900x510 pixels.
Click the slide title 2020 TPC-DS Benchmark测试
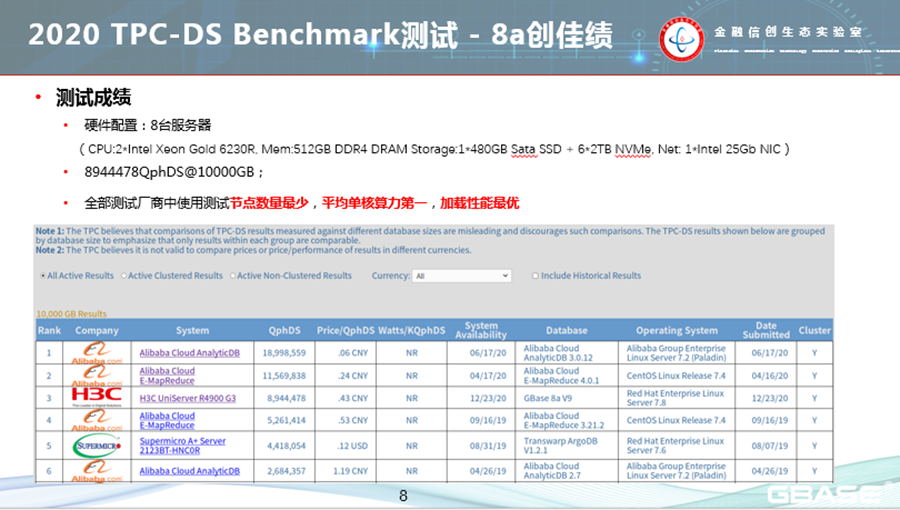[x=243, y=34]
